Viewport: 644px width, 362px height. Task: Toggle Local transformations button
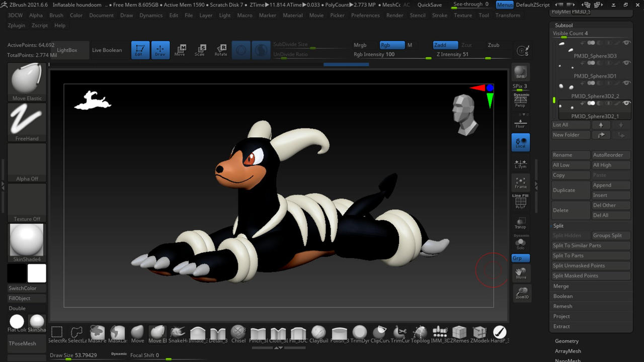tap(521, 143)
